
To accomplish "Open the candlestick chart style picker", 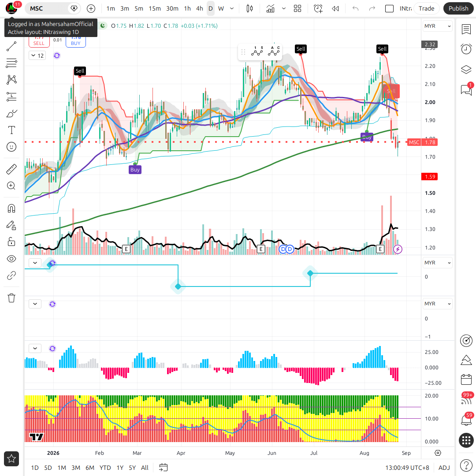I will [249, 8].
